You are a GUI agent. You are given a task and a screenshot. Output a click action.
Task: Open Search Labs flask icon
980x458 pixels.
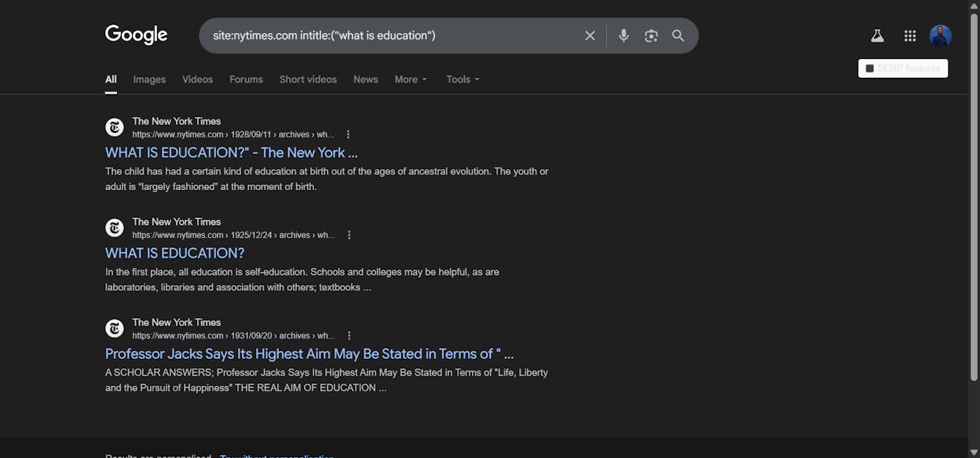click(877, 35)
